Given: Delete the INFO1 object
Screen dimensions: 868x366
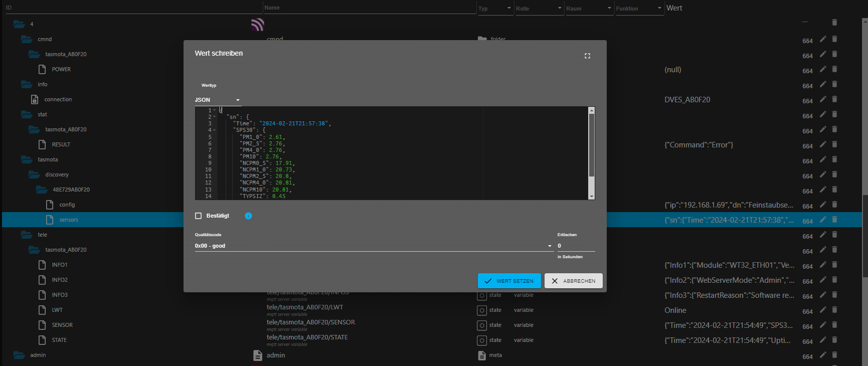Looking at the screenshot, I should [834, 265].
